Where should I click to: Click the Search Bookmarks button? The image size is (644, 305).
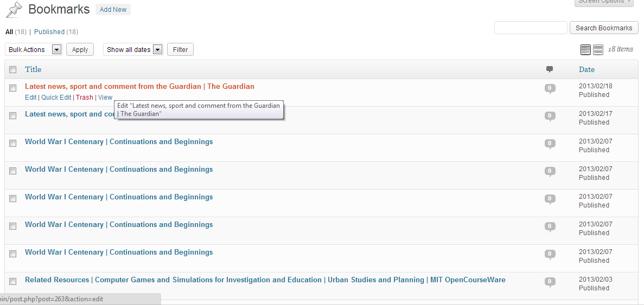pyautogui.click(x=604, y=28)
